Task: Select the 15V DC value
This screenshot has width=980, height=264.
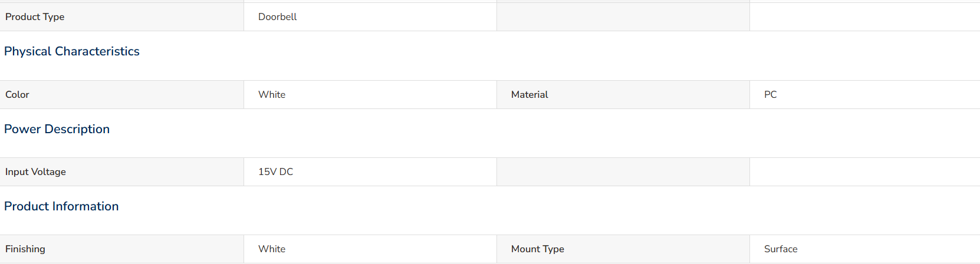Action: (275, 171)
